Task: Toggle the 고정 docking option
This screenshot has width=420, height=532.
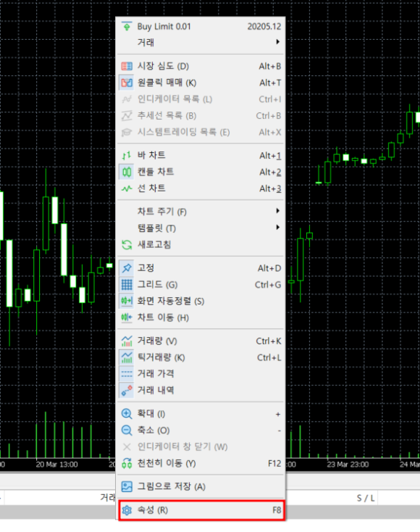Action: (x=201, y=268)
